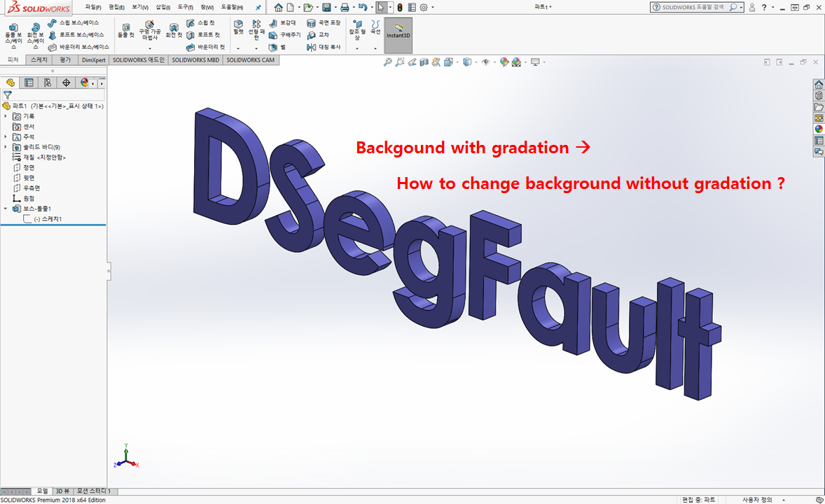
Task: Select the 회전 컷 revolved cut tool
Action: click(174, 31)
